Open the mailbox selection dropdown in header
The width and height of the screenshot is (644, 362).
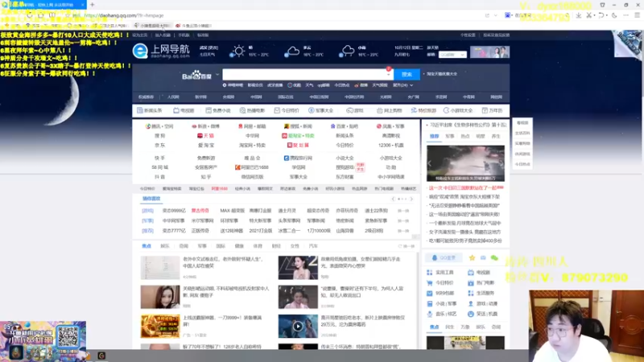click(x=452, y=54)
